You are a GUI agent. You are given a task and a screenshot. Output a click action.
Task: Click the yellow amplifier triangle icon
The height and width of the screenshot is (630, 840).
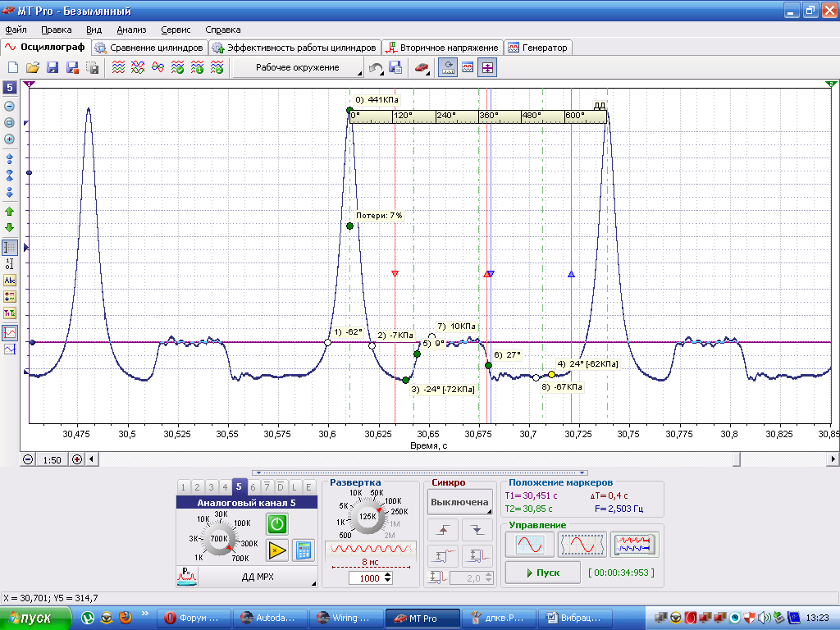[x=277, y=550]
